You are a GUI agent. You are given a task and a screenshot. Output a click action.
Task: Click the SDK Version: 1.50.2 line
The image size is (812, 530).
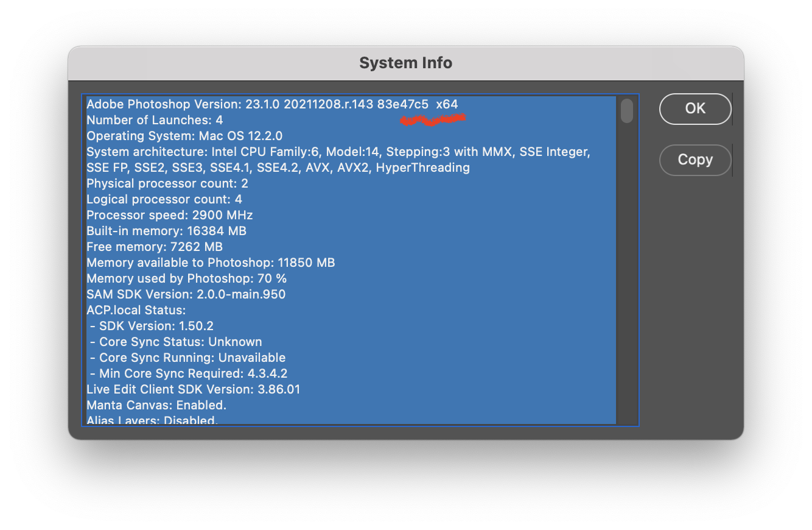pos(151,326)
